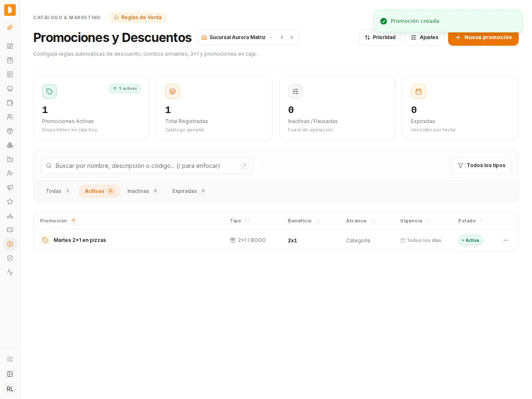Open the dashboard grid icon in sidebar
This screenshot has height=399, width=532.
pyautogui.click(x=10, y=46)
